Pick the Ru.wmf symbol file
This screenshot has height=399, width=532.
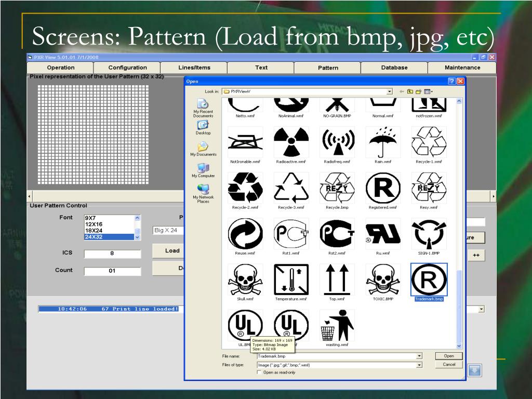click(383, 237)
